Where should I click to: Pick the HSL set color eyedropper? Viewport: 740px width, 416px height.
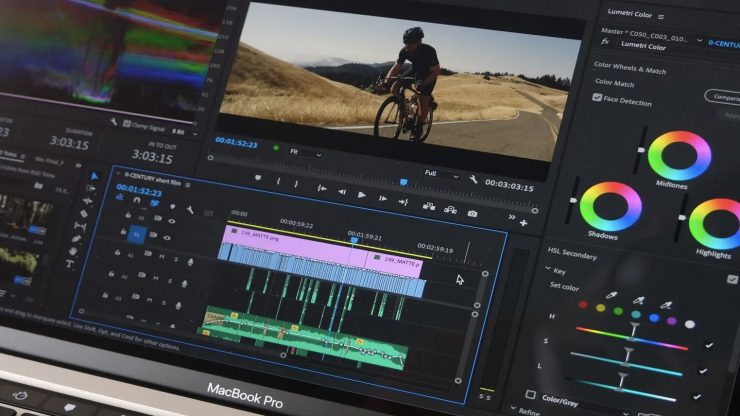coord(610,297)
